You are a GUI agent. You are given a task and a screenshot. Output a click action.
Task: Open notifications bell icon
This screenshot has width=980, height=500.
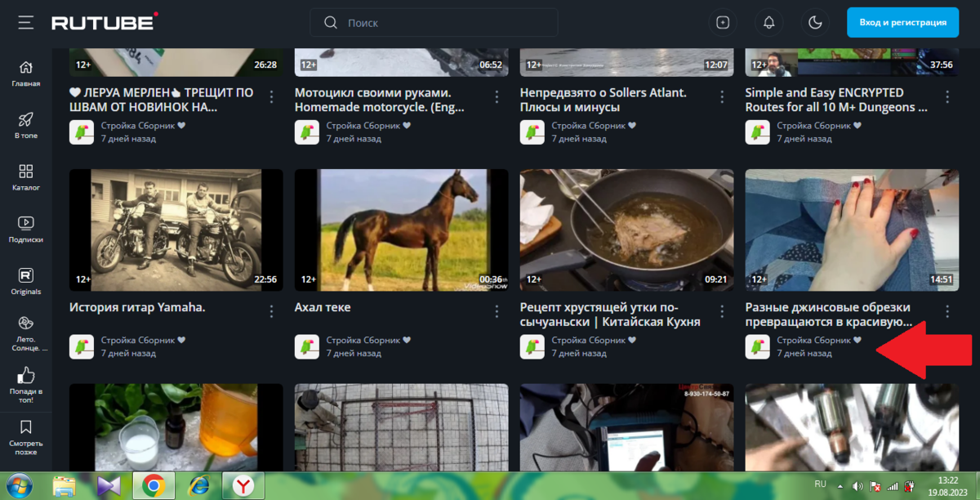[x=768, y=23]
